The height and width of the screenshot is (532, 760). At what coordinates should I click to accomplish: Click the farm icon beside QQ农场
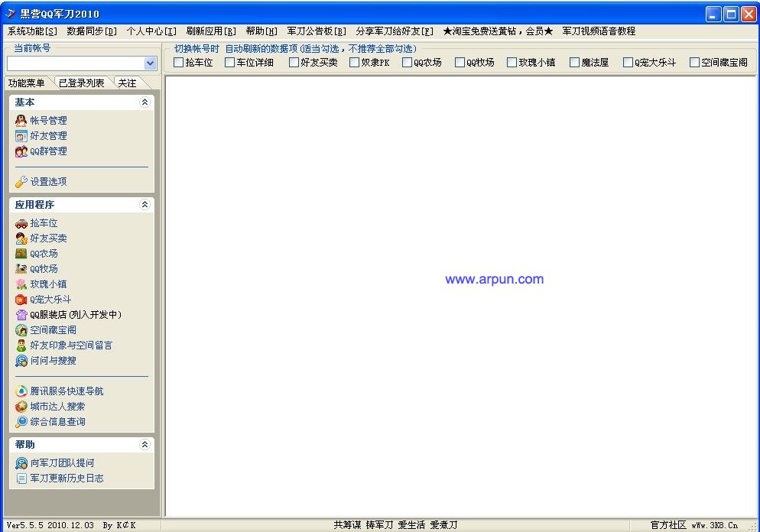[21, 254]
